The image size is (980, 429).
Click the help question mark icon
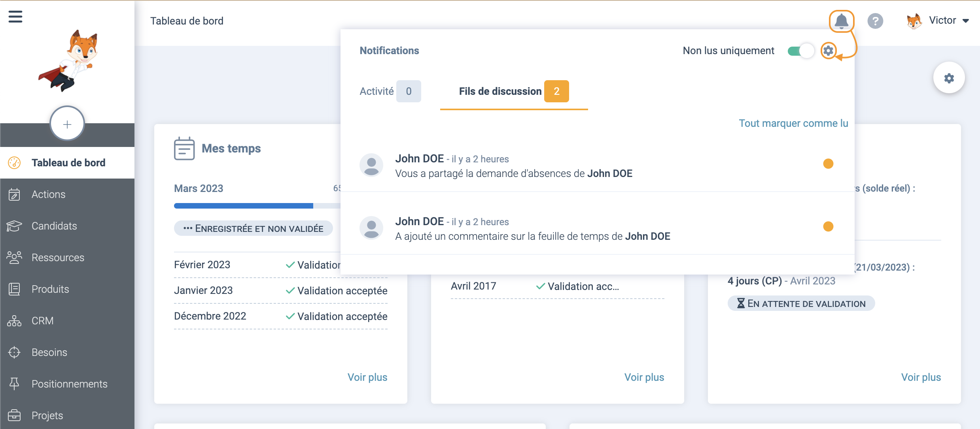point(875,21)
